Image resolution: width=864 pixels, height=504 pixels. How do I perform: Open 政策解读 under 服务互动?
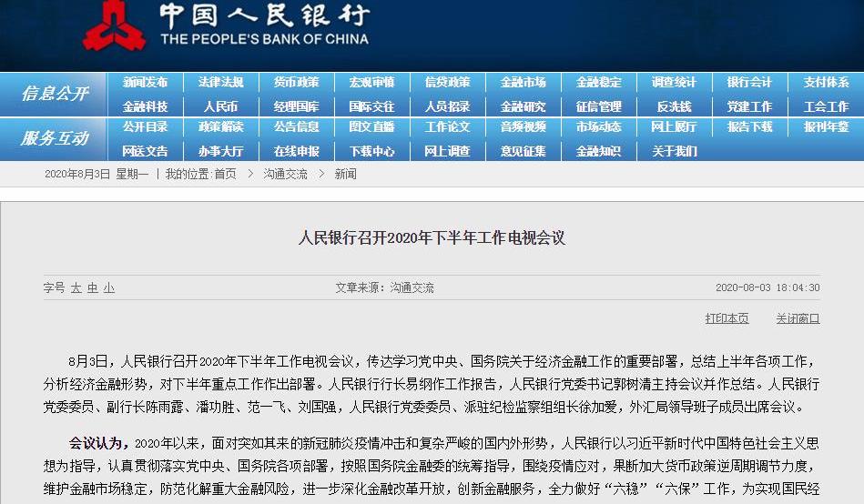pyautogui.click(x=220, y=127)
